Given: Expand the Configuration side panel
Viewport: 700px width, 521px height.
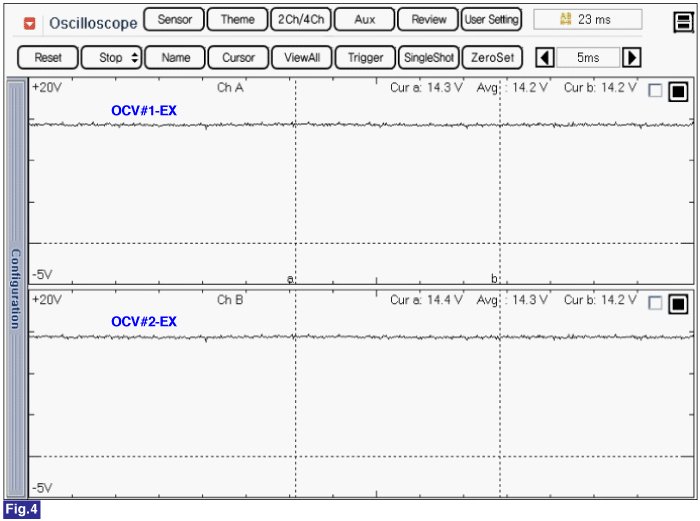Looking at the screenshot, I should pyautogui.click(x=15, y=288).
